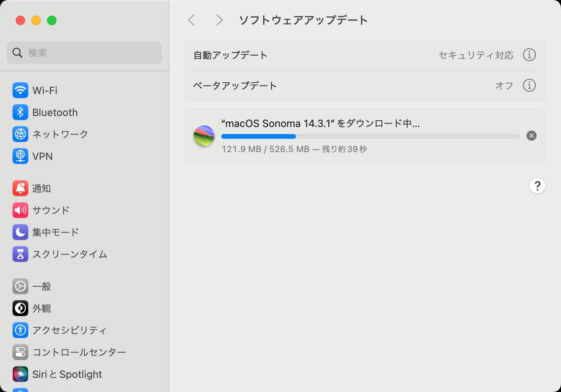
Task: Click the macOS Sonoma update icon
Action: 204,136
